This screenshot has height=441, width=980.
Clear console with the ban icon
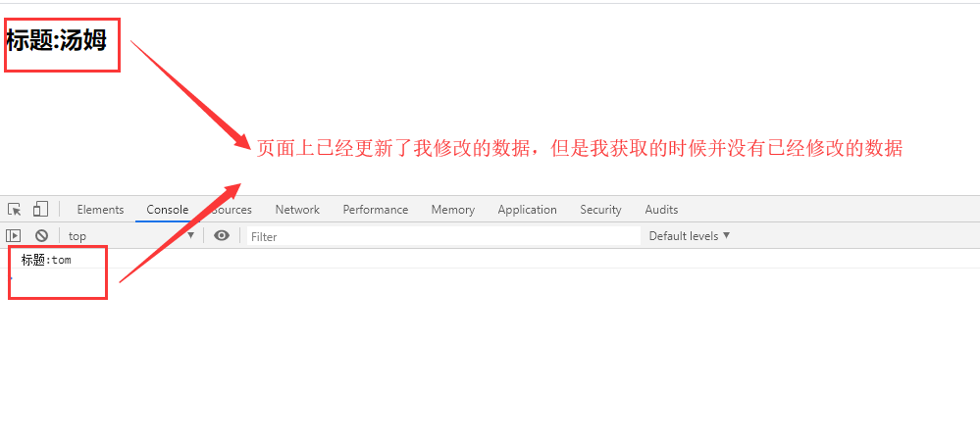[x=41, y=235]
